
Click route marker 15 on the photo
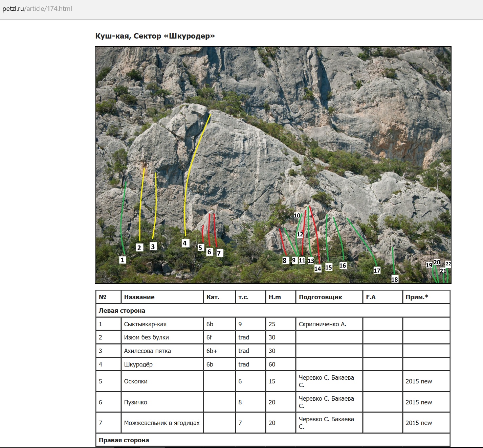[x=328, y=267]
